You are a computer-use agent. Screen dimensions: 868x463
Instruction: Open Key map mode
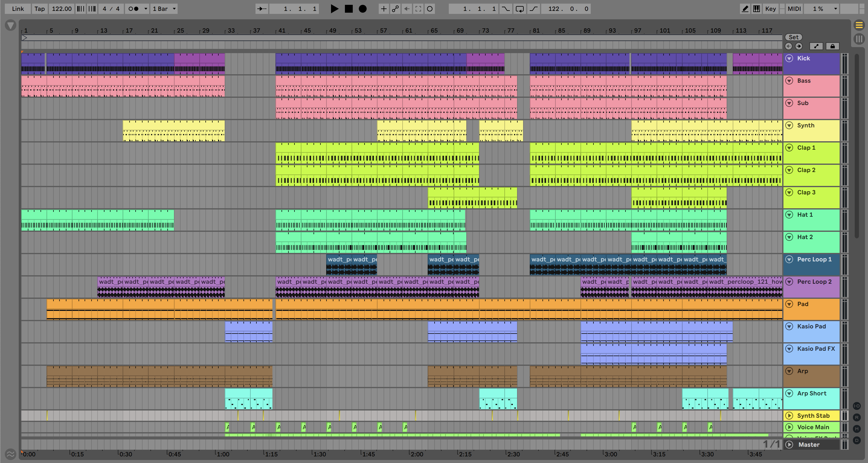click(x=770, y=9)
